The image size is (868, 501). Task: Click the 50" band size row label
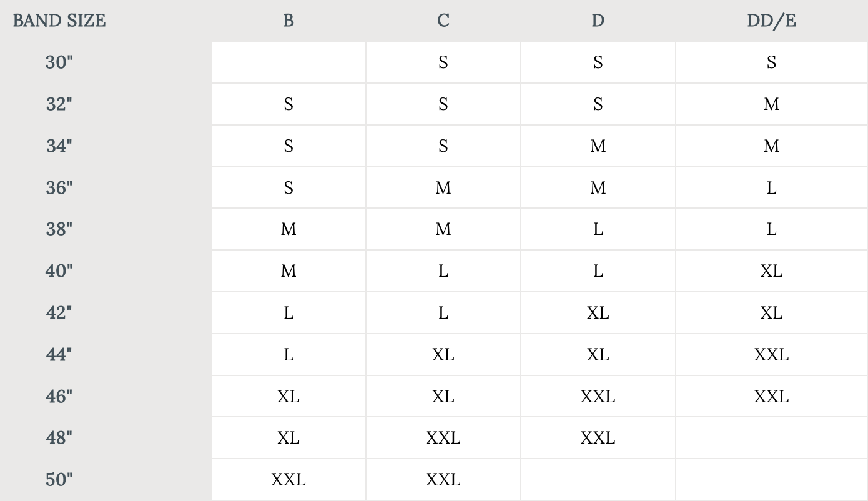(x=59, y=480)
